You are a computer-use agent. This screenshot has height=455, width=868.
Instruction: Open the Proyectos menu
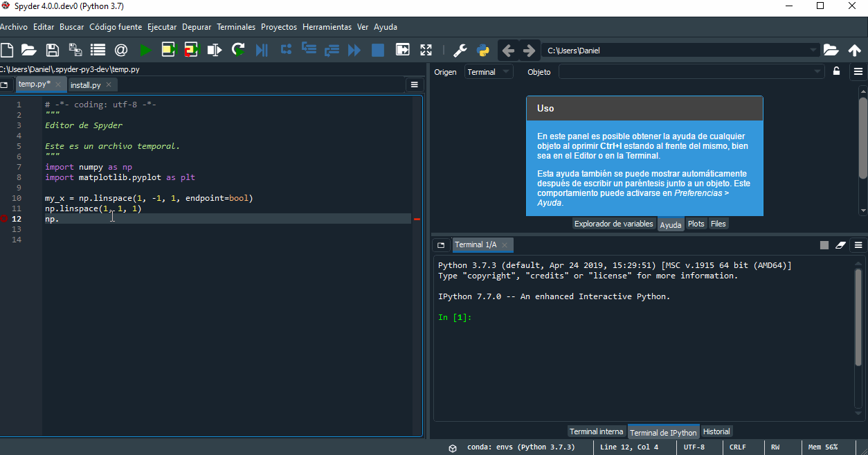(x=279, y=27)
